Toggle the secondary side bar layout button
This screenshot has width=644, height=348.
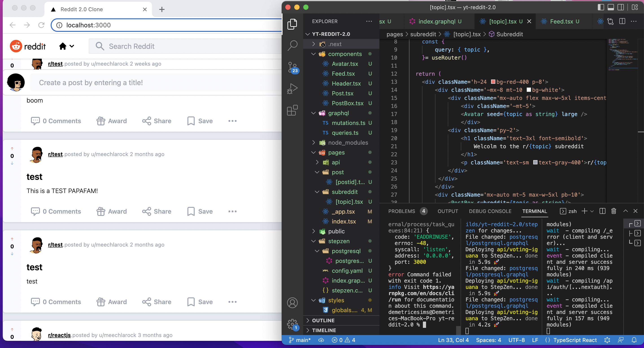621,7
